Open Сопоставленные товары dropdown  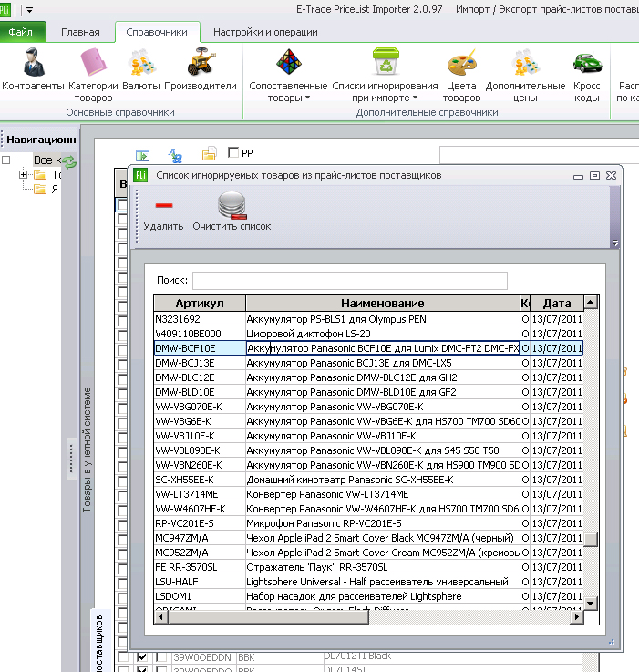[x=288, y=75]
